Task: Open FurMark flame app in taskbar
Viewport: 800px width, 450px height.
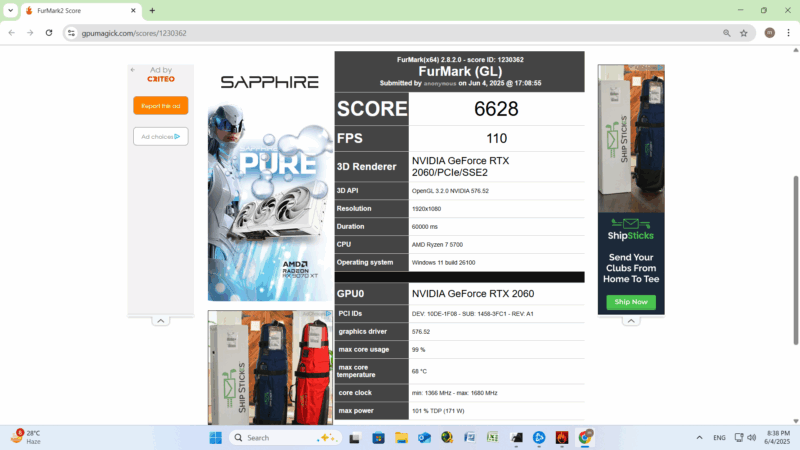Action: pos(562,438)
